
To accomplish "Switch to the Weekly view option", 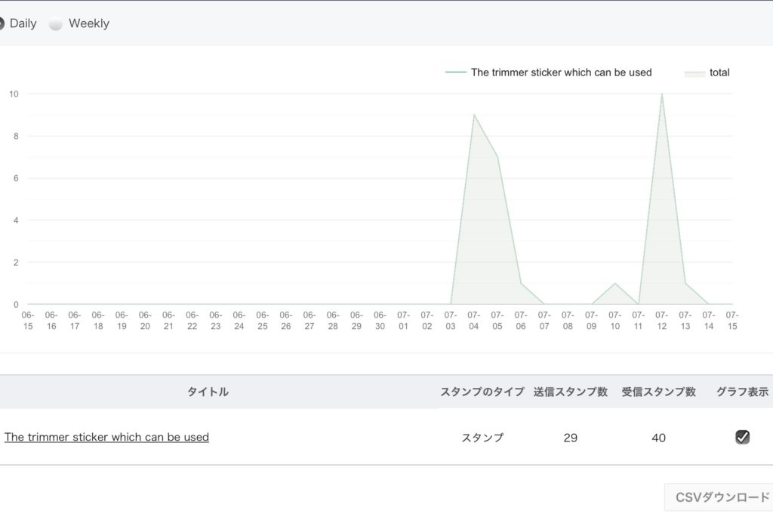I will pos(56,23).
